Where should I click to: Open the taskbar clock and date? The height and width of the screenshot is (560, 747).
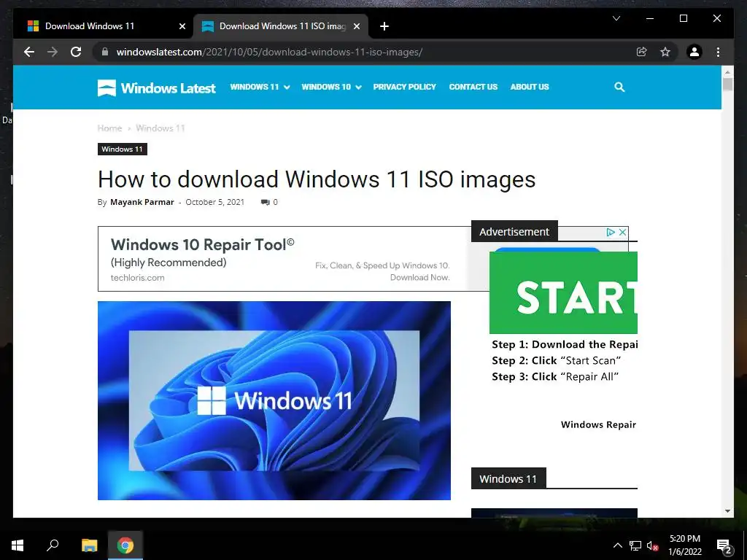pyautogui.click(x=684, y=545)
